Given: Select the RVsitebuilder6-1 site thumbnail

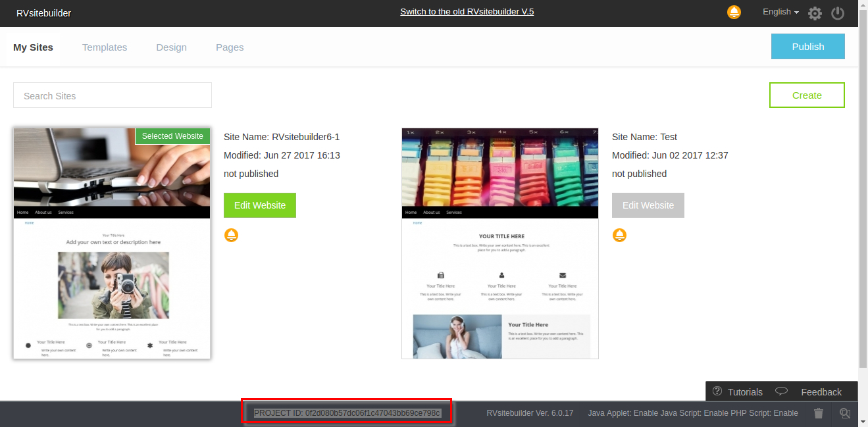Looking at the screenshot, I should [x=112, y=243].
